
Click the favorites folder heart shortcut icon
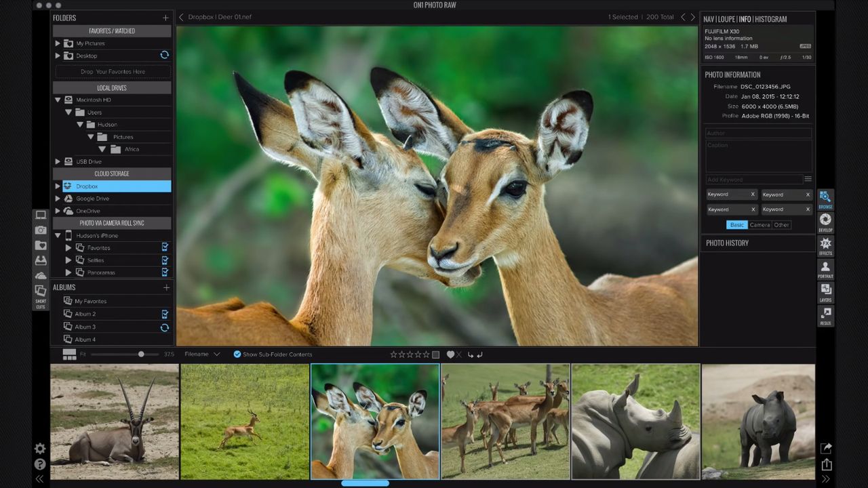(x=41, y=245)
